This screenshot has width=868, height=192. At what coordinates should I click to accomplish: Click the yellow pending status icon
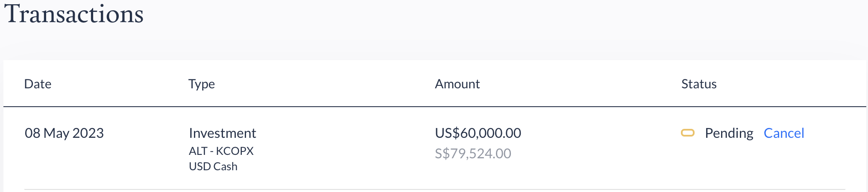(688, 133)
